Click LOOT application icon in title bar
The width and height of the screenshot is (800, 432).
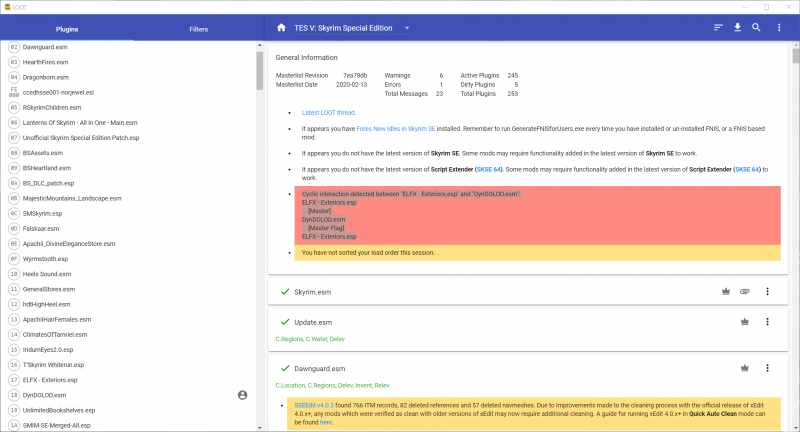coord(7,7)
